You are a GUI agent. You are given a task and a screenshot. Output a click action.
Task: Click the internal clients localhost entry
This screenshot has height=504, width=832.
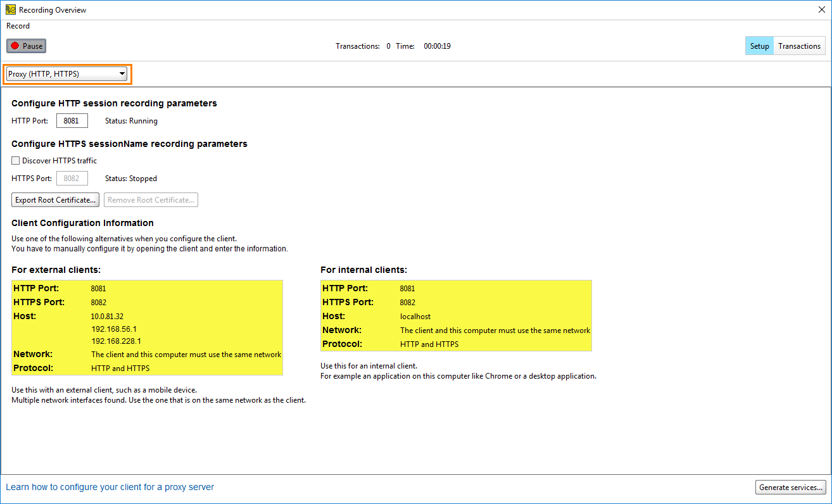(x=415, y=316)
